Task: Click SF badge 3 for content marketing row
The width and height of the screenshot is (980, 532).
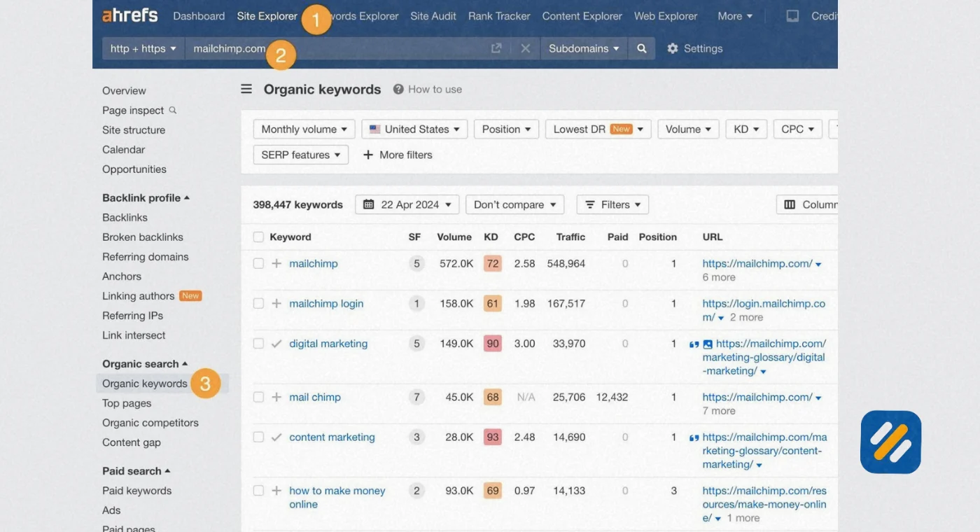Action: 416,437
